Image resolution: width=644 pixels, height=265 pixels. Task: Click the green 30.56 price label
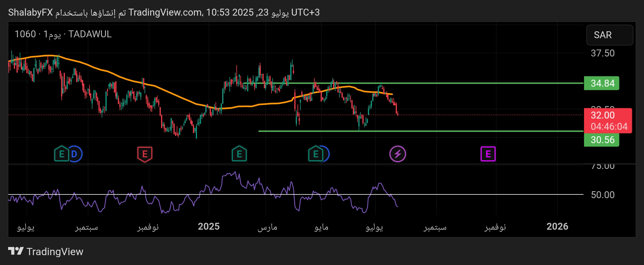coord(601,140)
